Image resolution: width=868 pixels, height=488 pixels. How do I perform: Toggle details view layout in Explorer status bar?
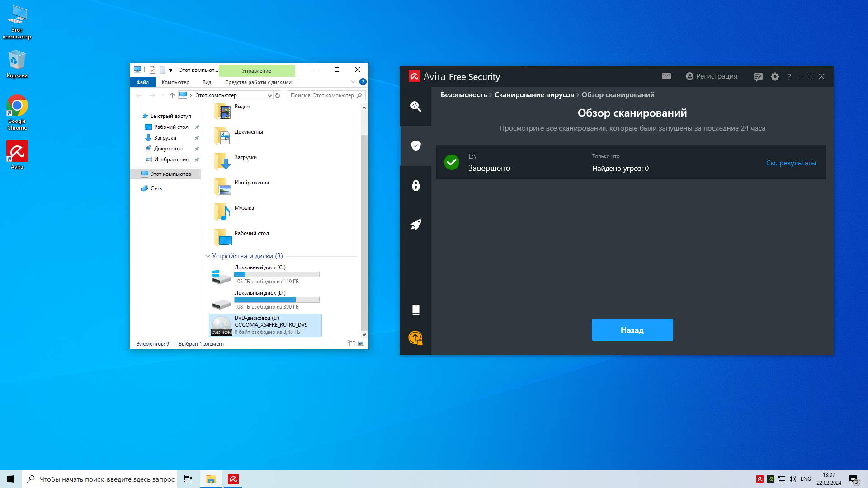[x=351, y=343]
